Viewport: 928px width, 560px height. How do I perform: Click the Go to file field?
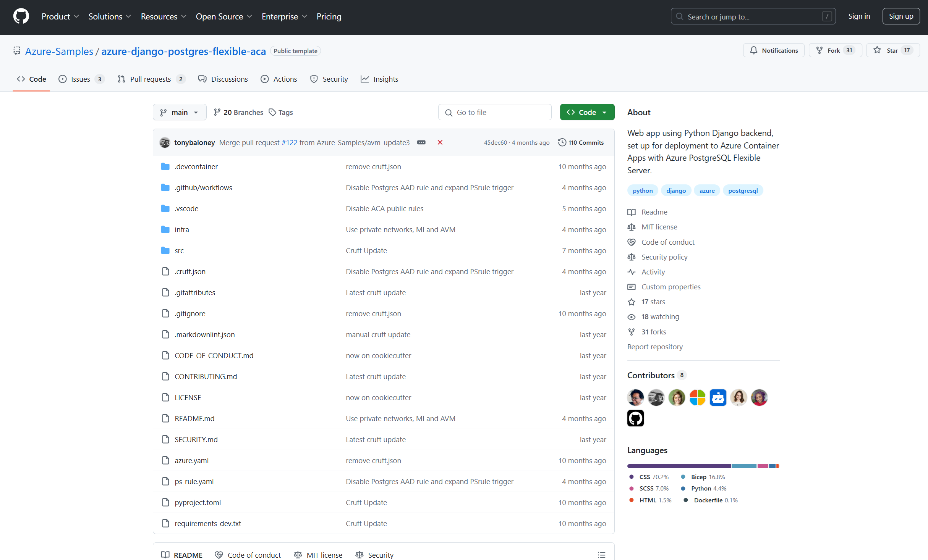click(x=495, y=112)
